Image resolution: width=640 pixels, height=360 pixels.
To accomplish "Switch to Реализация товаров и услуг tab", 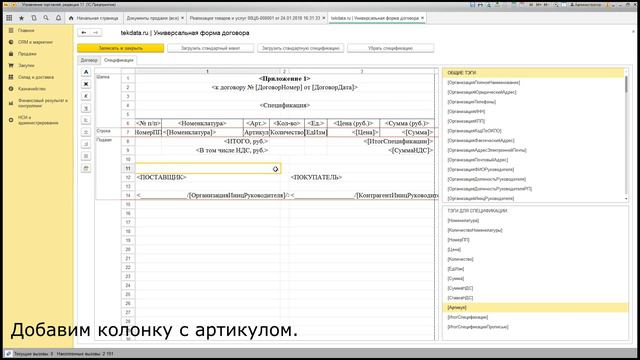I will 255,18.
